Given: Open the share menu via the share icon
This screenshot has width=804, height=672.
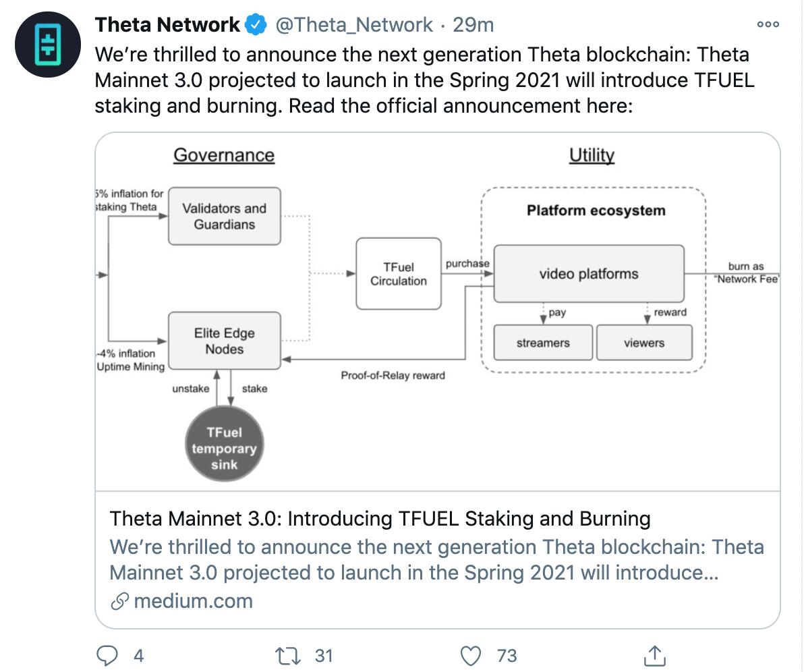Looking at the screenshot, I should [655, 655].
